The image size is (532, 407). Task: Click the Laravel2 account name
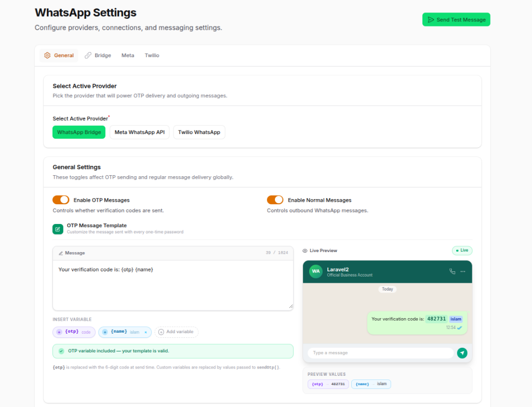coord(338,269)
